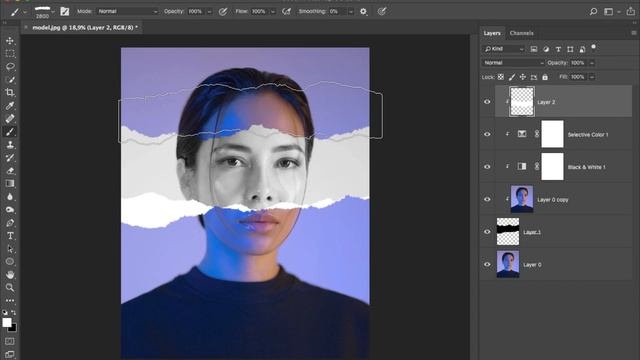Screen dimensions: 640x360
Task: Hide Layer 1 visibility eye
Action: click(487, 232)
